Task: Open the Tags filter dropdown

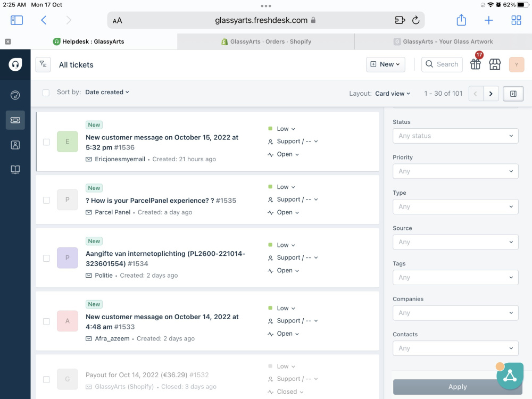Action: 455,277
